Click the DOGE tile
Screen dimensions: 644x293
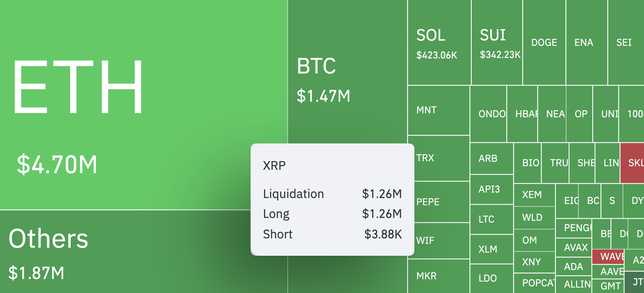[544, 43]
